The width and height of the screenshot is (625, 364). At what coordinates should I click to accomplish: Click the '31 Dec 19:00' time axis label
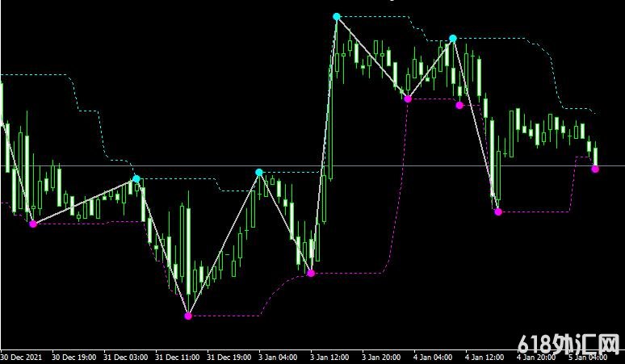coord(229,358)
